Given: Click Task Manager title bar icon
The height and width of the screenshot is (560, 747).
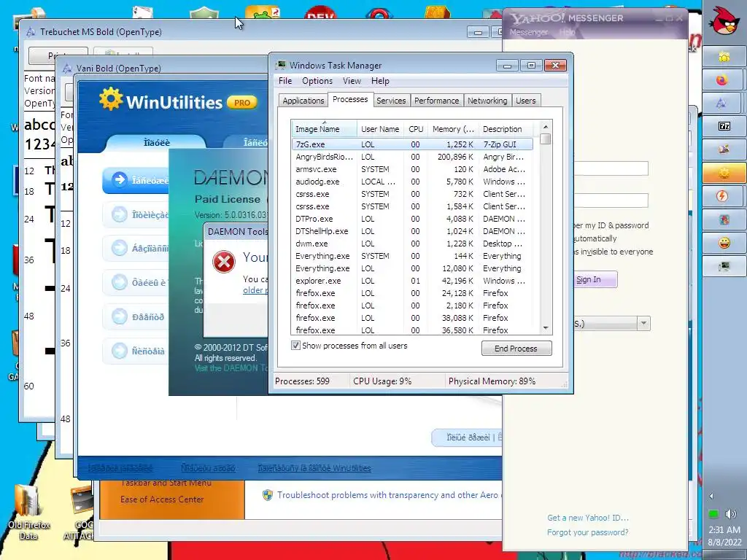Looking at the screenshot, I should point(282,65).
